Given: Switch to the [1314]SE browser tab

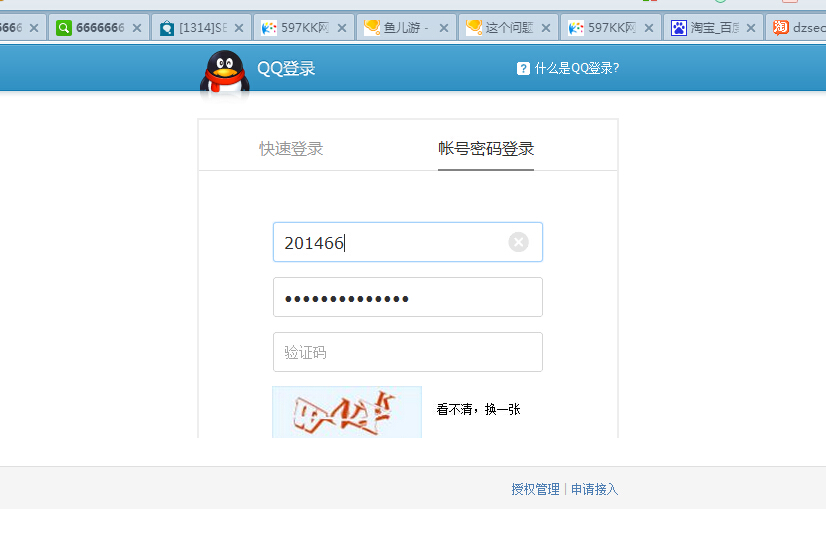Looking at the screenshot, I should [201, 27].
